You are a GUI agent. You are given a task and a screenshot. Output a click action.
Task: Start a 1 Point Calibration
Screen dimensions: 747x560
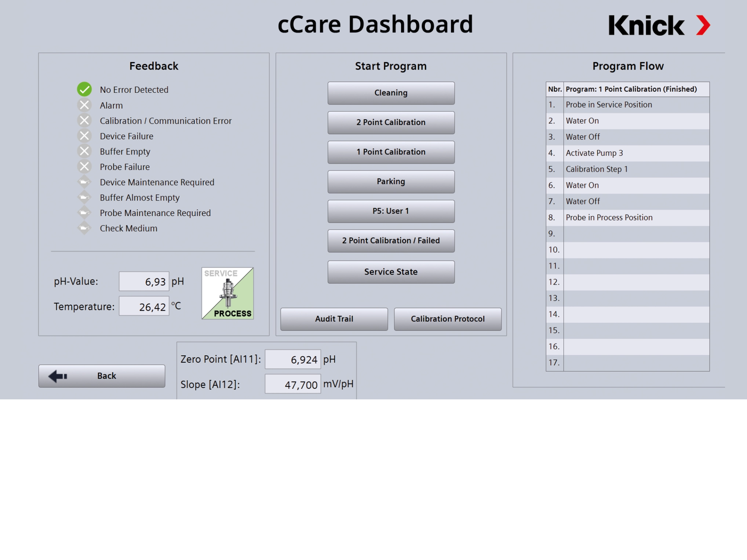click(x=390, y=152)
